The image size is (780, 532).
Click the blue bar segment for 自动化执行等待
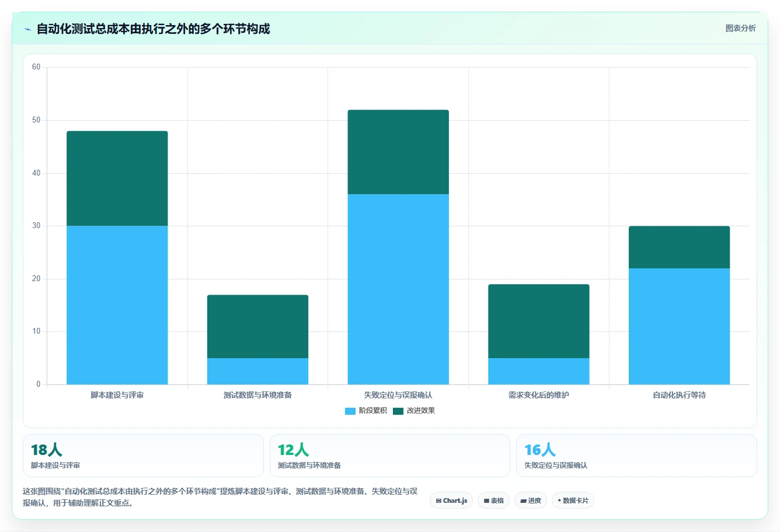(679, 326)
